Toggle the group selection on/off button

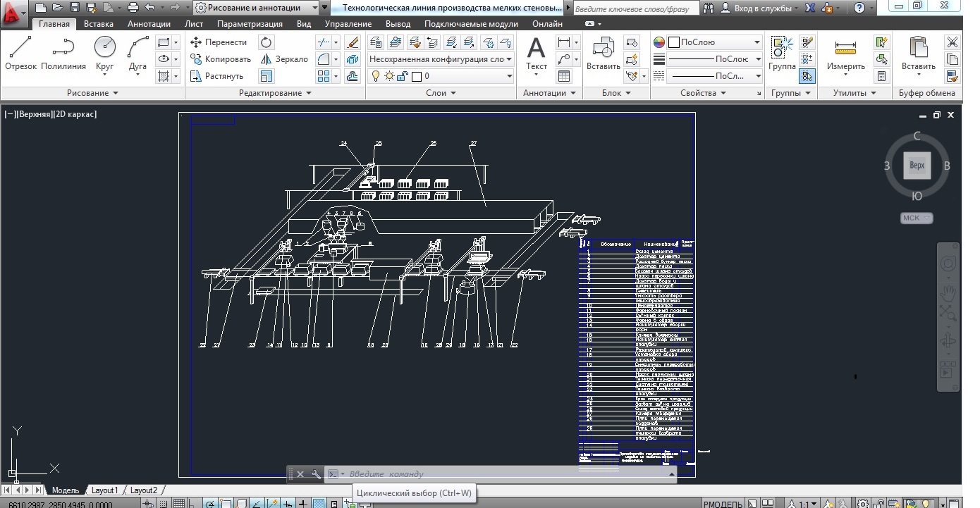(807, 76)
